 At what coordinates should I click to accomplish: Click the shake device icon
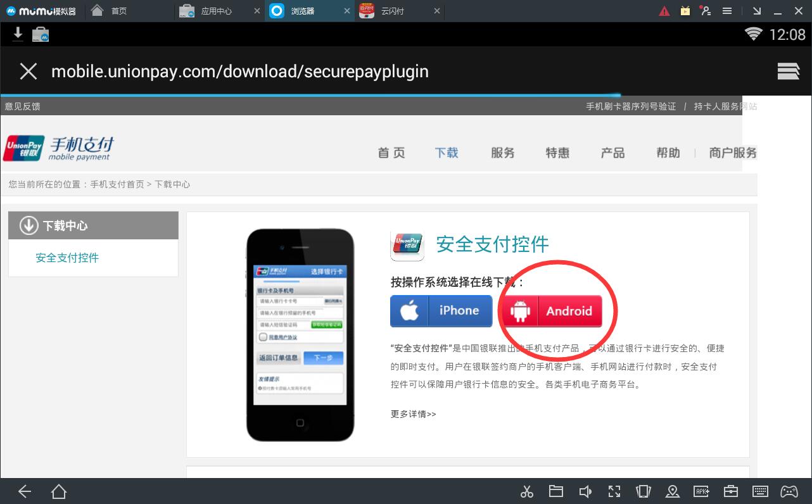point(644,491)
